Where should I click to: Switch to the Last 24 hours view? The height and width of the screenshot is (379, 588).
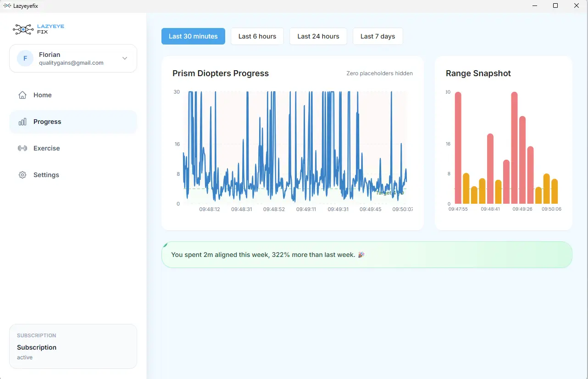pos(318,36)
